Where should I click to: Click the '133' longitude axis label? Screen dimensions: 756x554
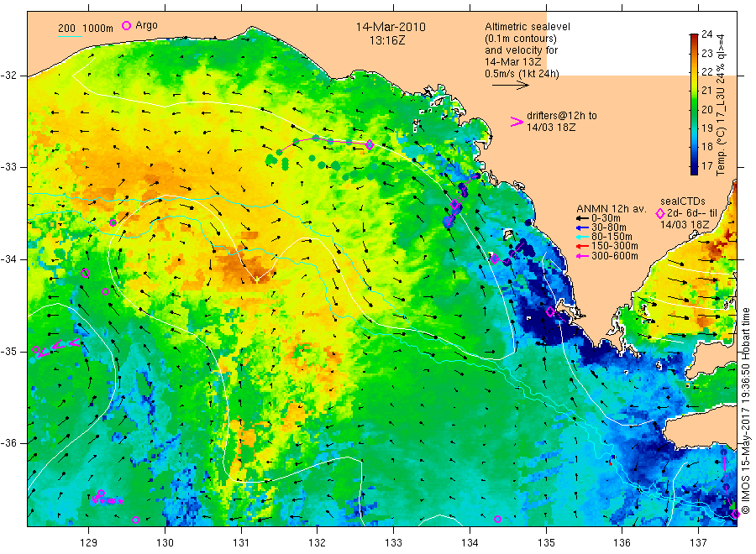[393, 543]
